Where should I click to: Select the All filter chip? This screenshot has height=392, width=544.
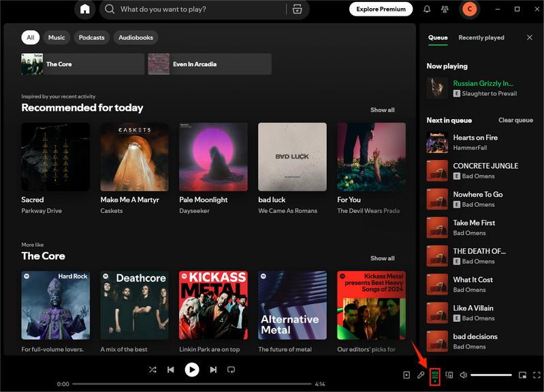(31, 37)
